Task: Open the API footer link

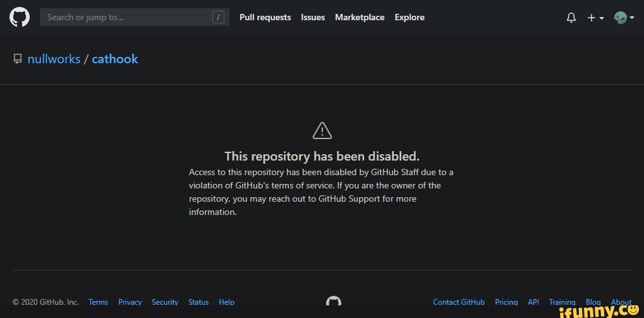Action: tap(533, 302)
